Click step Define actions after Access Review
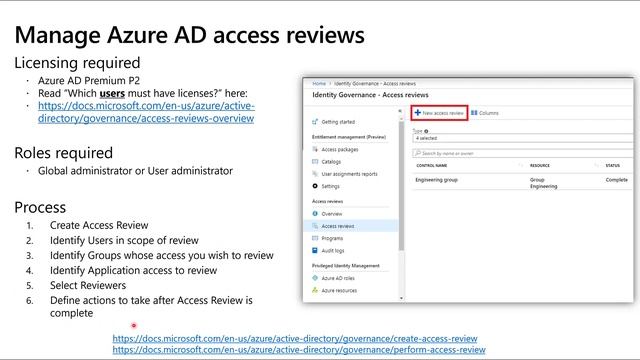The width and height of the screenshot is (640, 360). [x=151, y=307]
